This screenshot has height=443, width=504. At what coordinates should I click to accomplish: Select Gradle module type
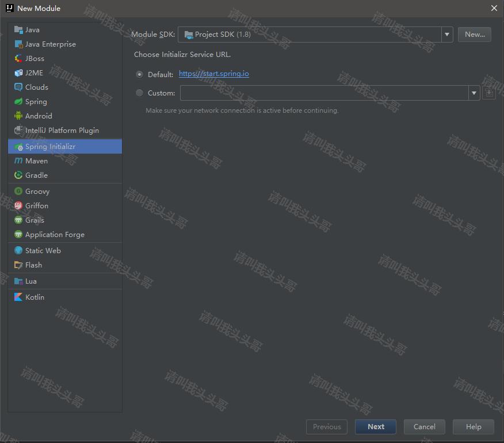click(65, 175)
